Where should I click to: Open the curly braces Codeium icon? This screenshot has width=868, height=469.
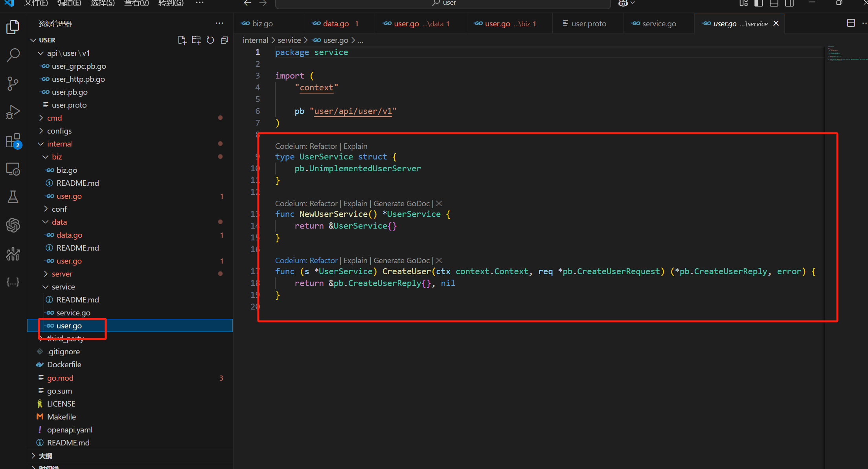click(13, 282)
